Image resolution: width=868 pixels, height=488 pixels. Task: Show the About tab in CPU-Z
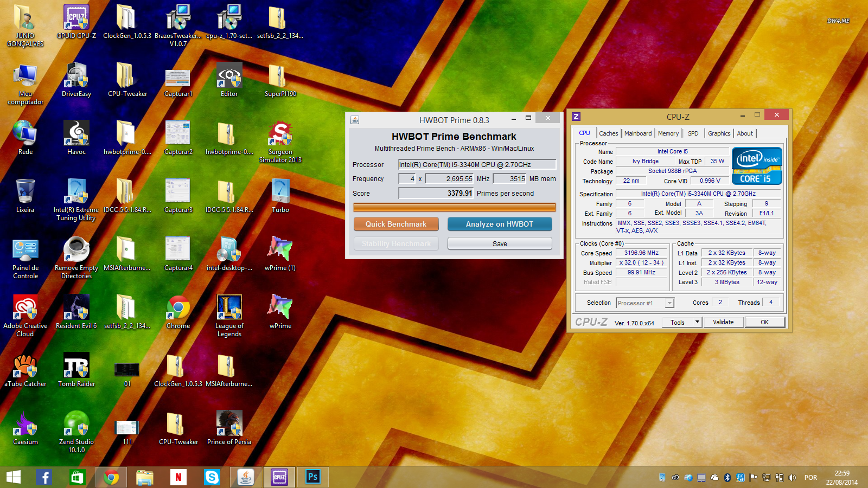pos(745,133)
